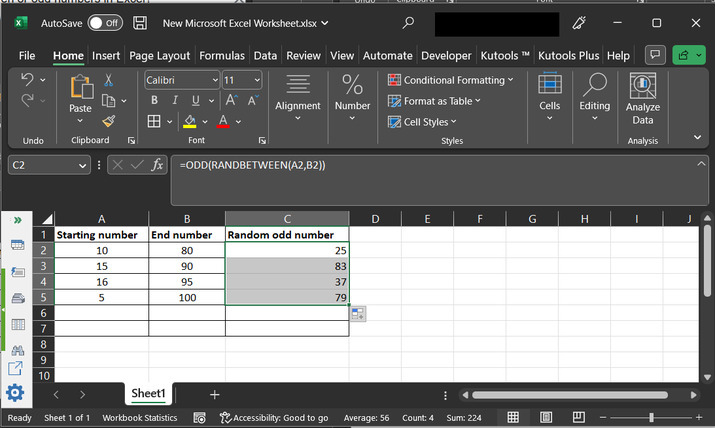The image size is (715, 428).
Task: Click the Auto Fill Options icon below C5
Action: 358,314
